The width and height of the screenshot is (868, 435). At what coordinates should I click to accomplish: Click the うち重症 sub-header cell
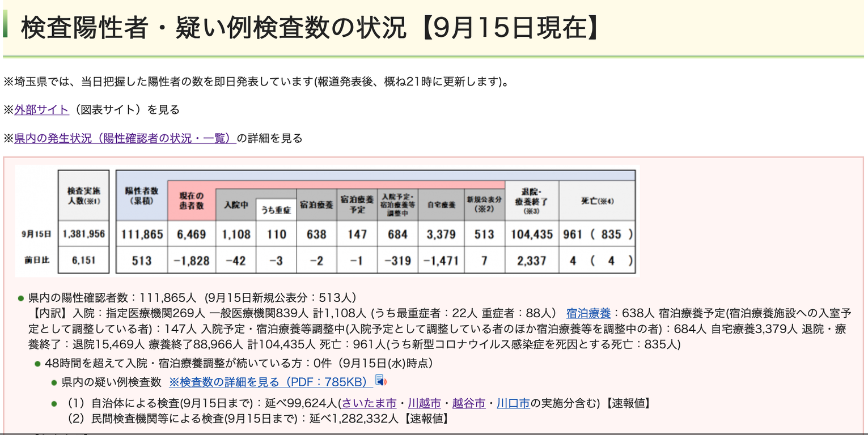tap(276, 210)
